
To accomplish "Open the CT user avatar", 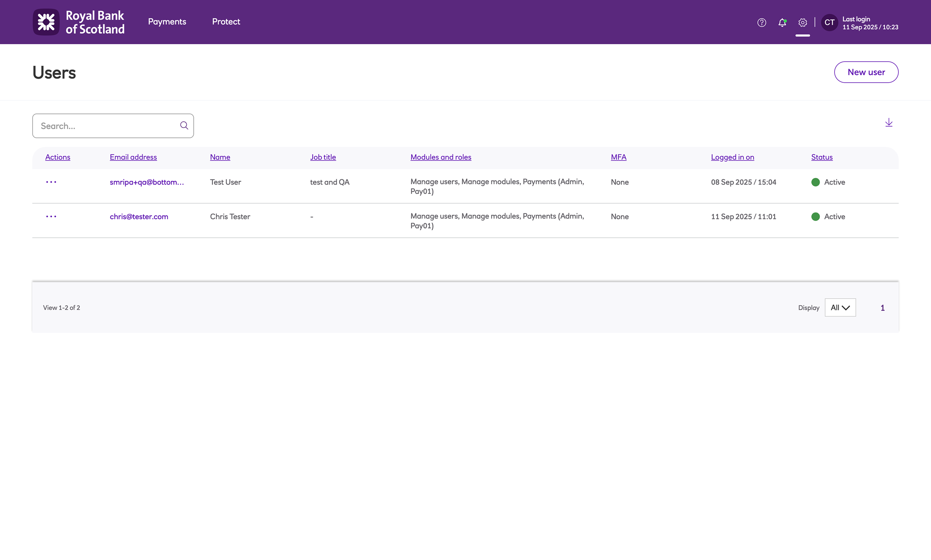I will [829, 23].
